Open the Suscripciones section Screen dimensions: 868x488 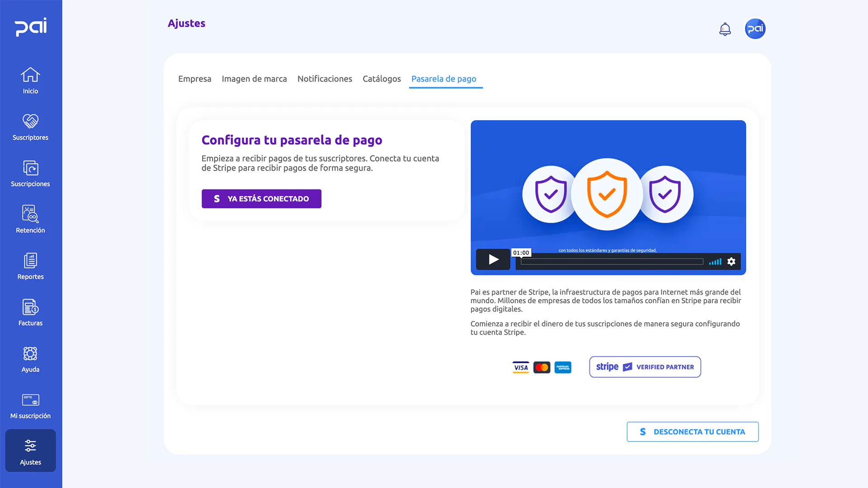30,168
